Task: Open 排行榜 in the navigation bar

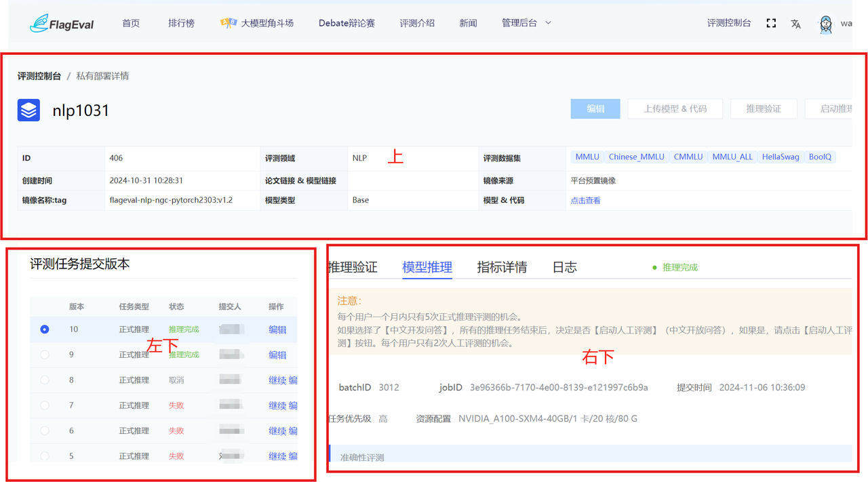Action: pyautogui.click(x=181, y=23)
